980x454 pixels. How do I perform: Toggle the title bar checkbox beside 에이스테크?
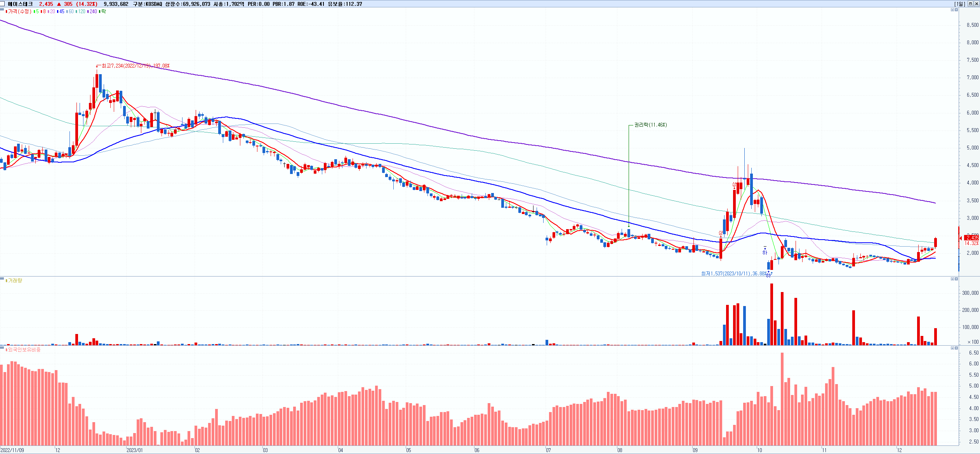click(x=3, y=4)
